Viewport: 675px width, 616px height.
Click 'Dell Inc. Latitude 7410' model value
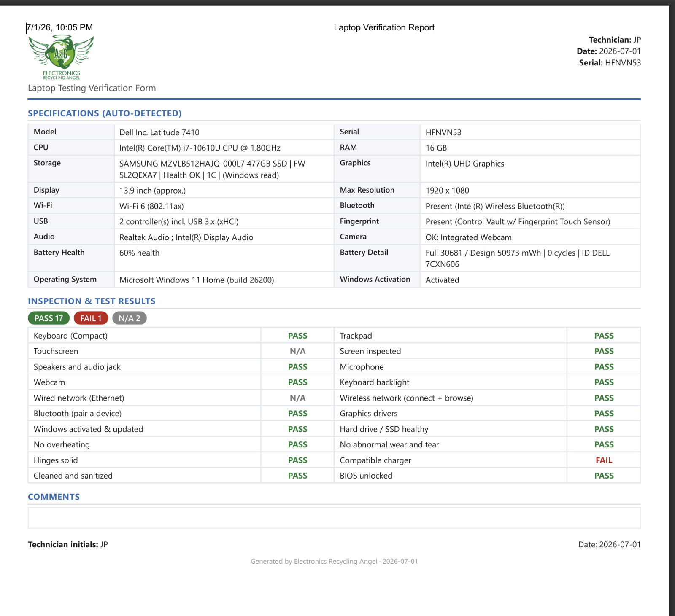coord(159,132)
